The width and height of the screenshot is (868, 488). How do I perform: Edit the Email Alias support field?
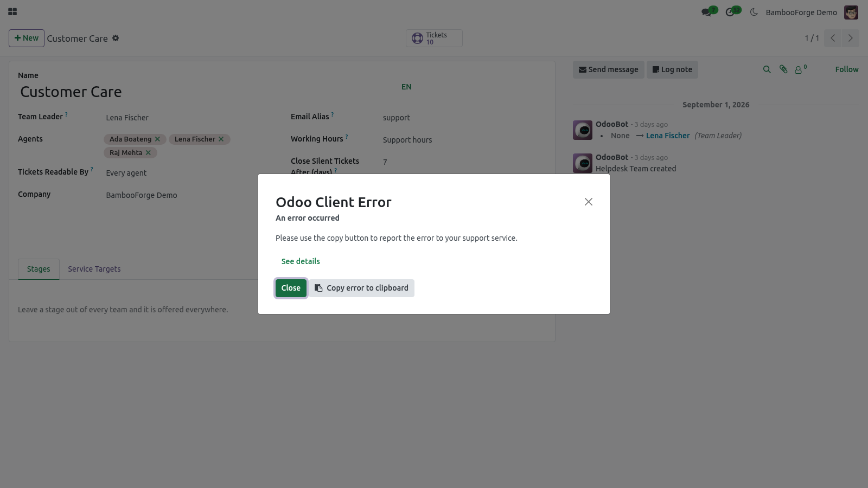pyautogui.click(x=464, y=118)
